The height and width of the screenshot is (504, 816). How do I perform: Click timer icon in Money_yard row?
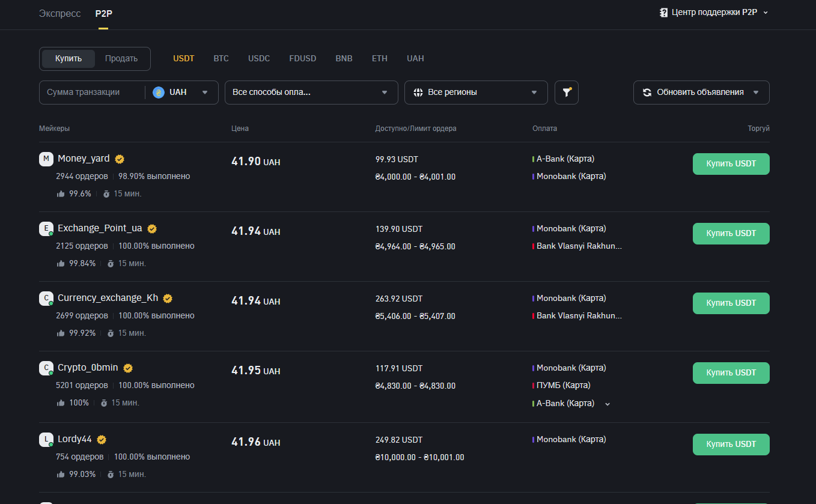(x=106, y=194)
